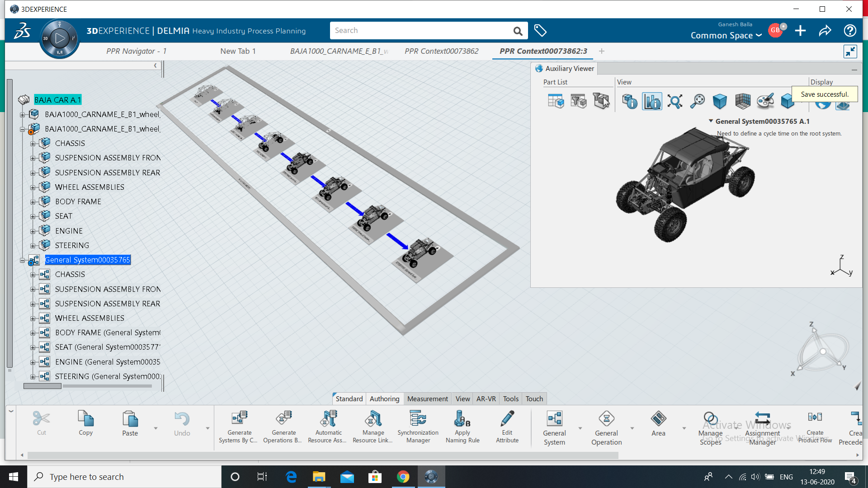Click the Cut scissors tool
Screen dimensions: 868x488
41,423
